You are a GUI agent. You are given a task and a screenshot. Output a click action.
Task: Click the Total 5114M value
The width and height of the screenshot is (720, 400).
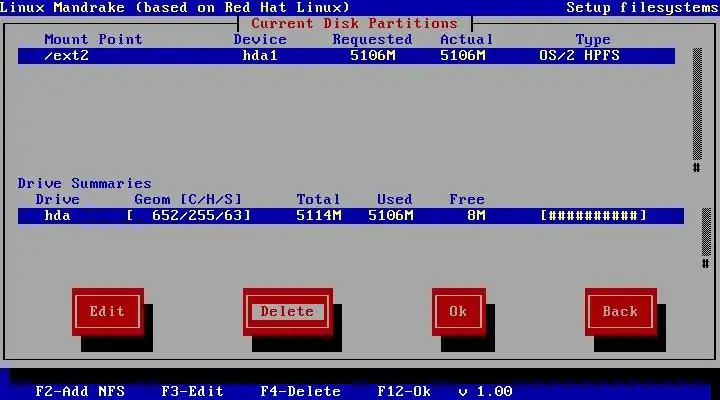319,216
